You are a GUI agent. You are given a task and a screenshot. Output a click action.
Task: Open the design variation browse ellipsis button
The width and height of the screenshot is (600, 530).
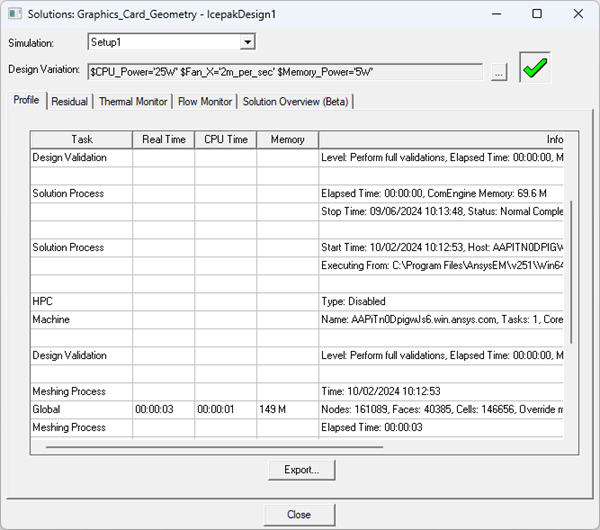[499, 72]
